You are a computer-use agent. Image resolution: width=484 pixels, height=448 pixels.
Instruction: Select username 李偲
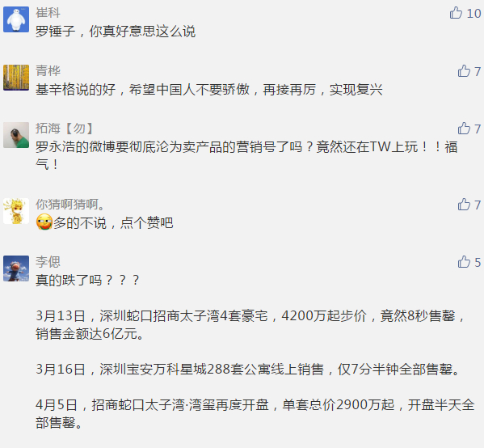pos(48,262)
